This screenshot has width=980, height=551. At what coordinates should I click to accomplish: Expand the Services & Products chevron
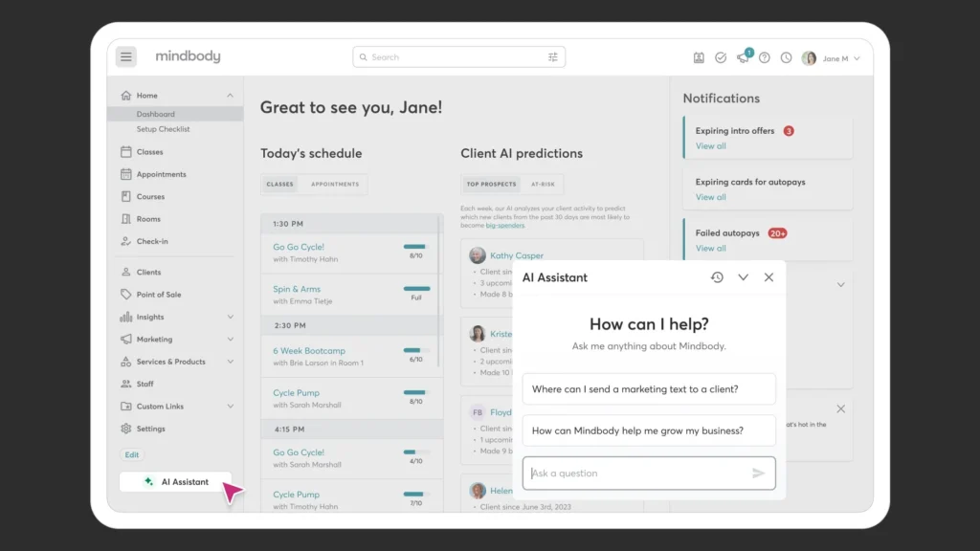click(x=230, y=362)
